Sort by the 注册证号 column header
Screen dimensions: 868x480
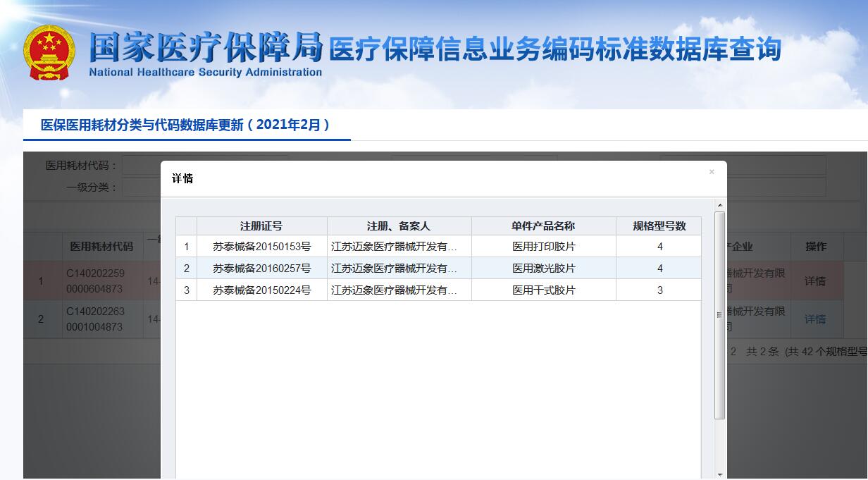tap(261, 226)
